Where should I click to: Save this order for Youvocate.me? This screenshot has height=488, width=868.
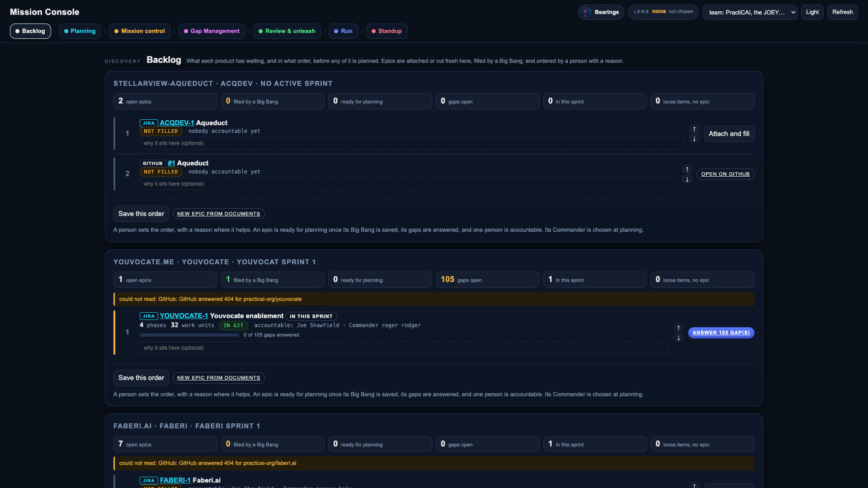tap(142, 378)
